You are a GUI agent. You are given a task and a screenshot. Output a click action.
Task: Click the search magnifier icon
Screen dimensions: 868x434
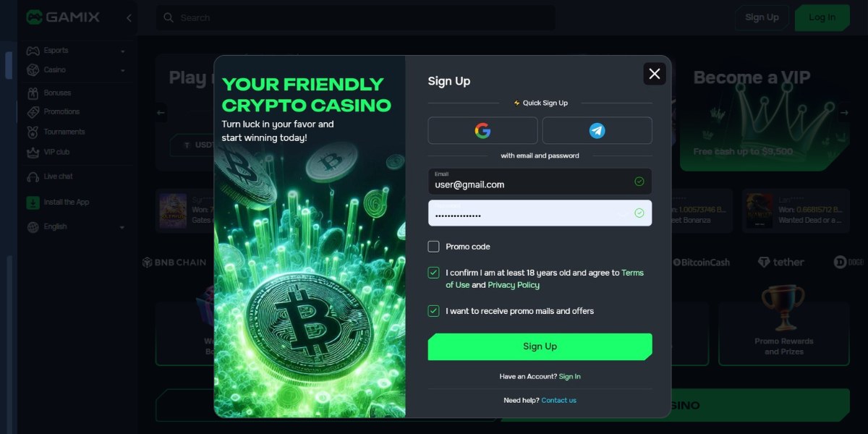pyautogui.click(x=169, y=17)
